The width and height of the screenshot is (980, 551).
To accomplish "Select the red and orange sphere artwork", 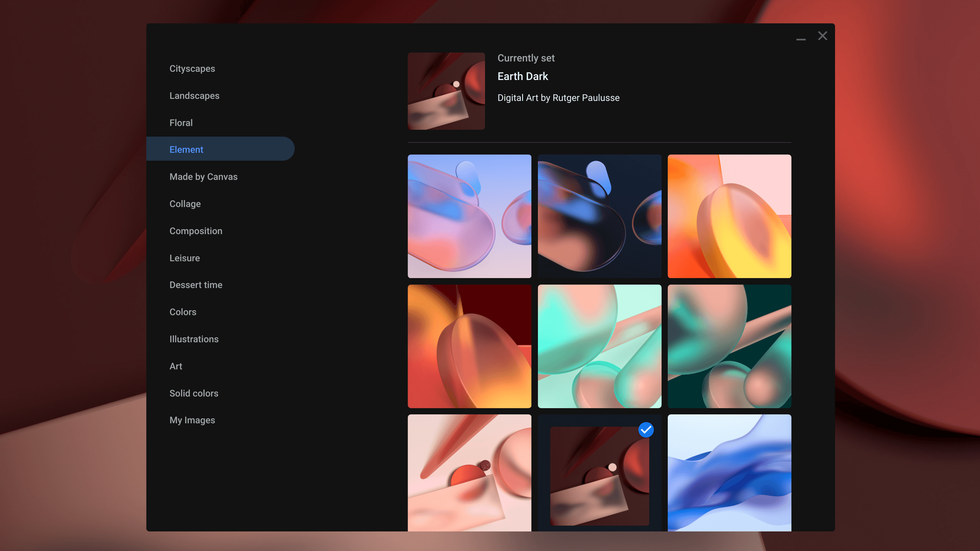I will click(x=469, y=346).
